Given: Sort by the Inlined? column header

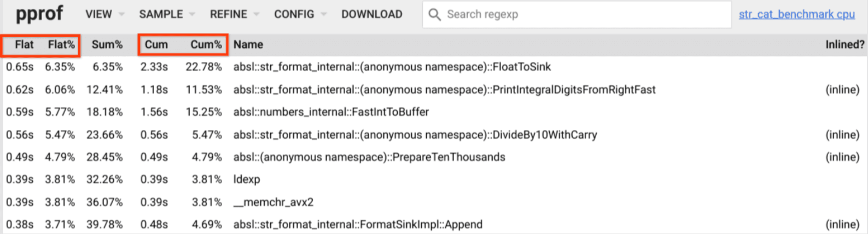Looking at the screenshot, I should point(845,45).
